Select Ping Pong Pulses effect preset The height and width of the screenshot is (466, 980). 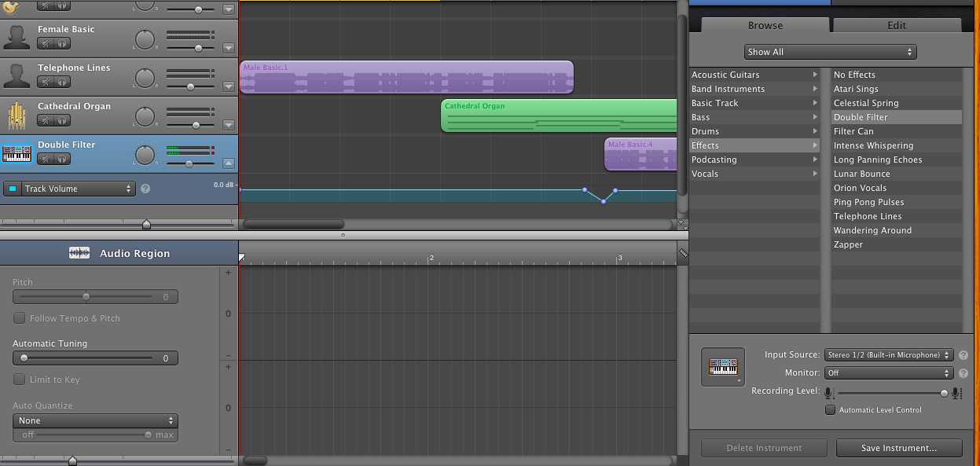point(868,202)
